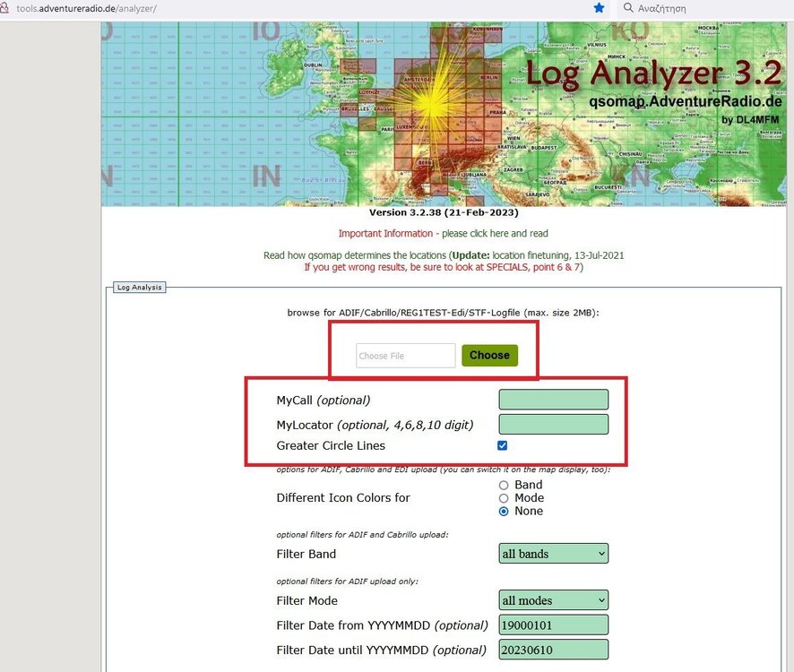794x672 pixels.
Task: Click the Filter Date from field
Action: click(553, 625)
